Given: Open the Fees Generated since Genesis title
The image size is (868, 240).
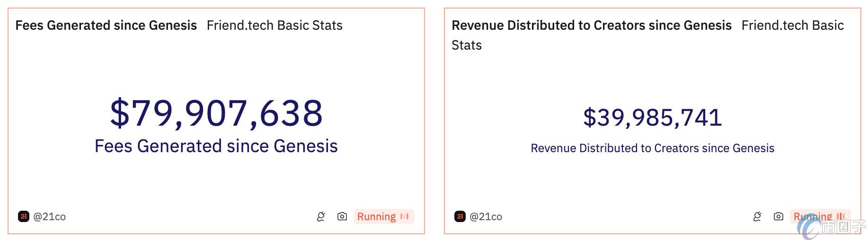Looking at the screenshot, I should [x=106, y=25].
